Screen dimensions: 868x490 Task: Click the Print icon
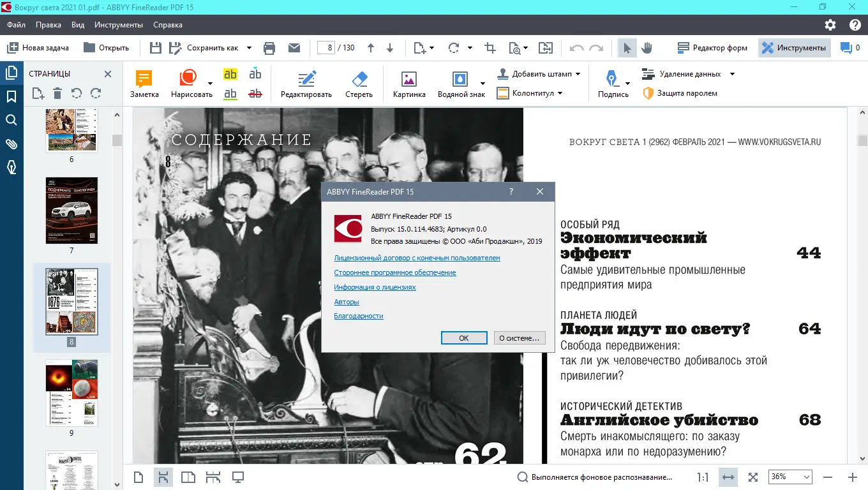[269, 48]
